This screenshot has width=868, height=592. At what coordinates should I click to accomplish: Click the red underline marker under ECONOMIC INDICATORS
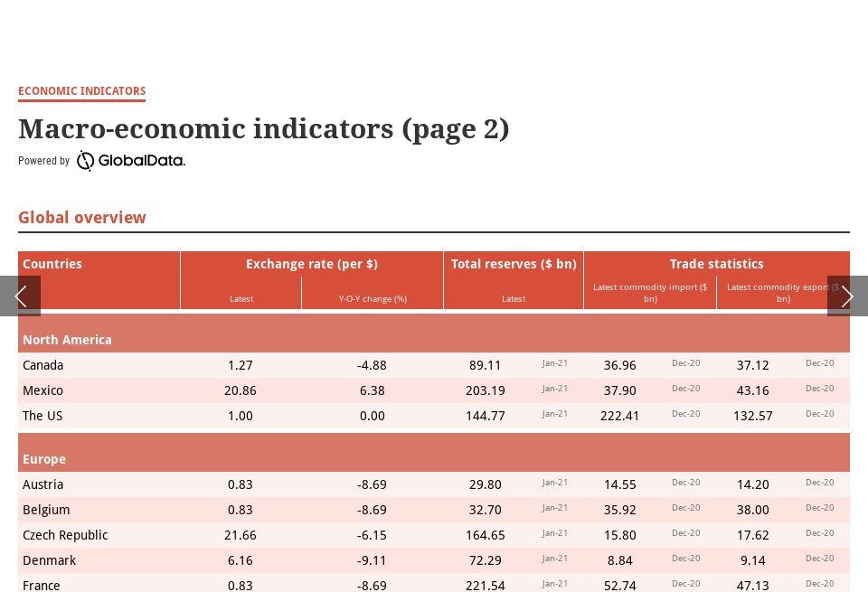pyautogui.click(x=81, y=99)
